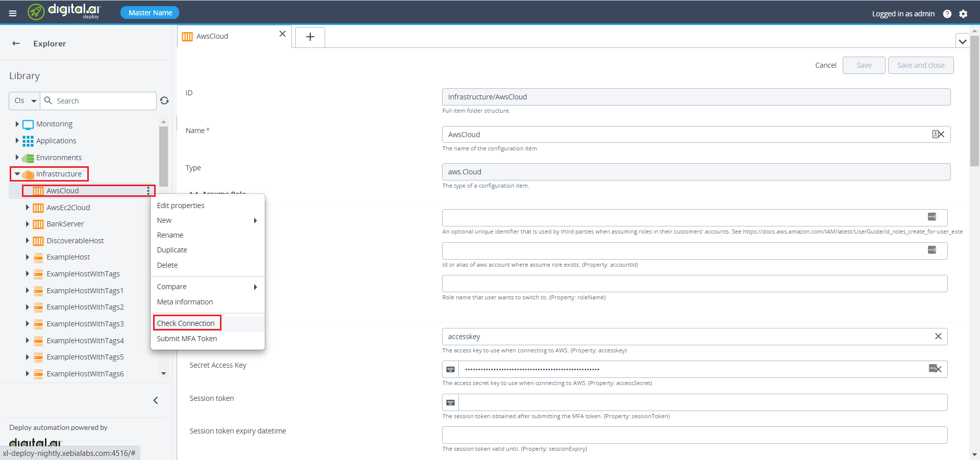The height and width of the screenshot is (460, 980).
Task: Refresh the library tree with the sync icon
Action: point(164,100)
